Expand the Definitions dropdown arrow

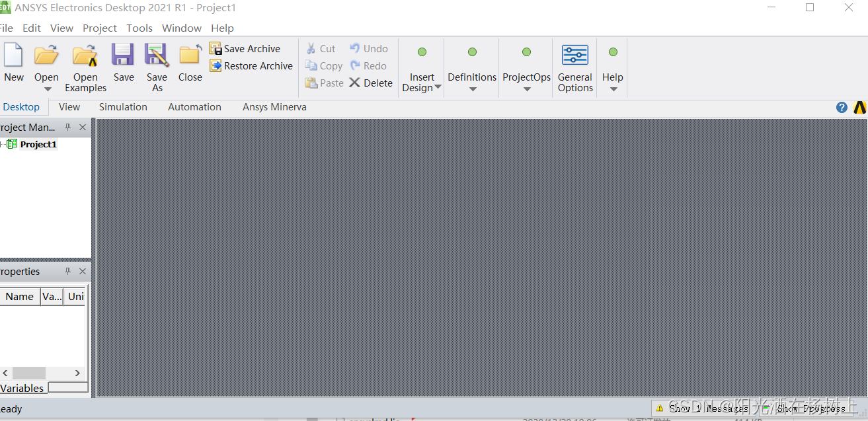pyautogui.click(x=472, y=89)
